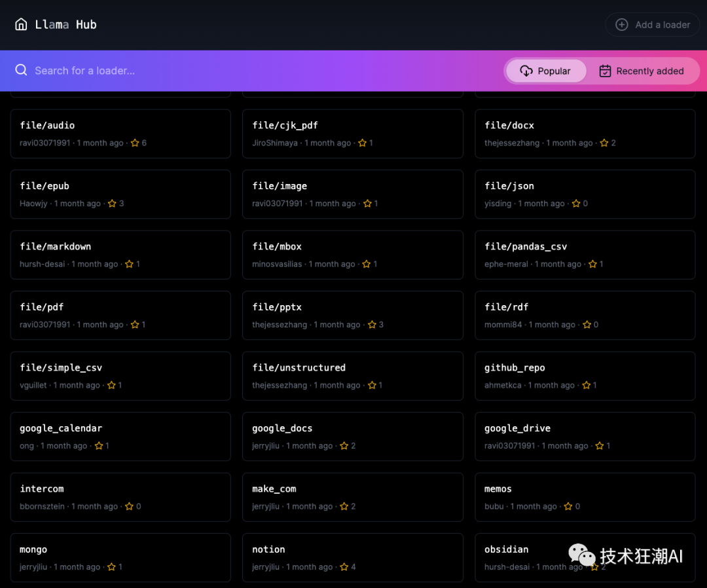Open the google_docs loader title
Viewport: 707px width, 588px height.
click(282, 428)
